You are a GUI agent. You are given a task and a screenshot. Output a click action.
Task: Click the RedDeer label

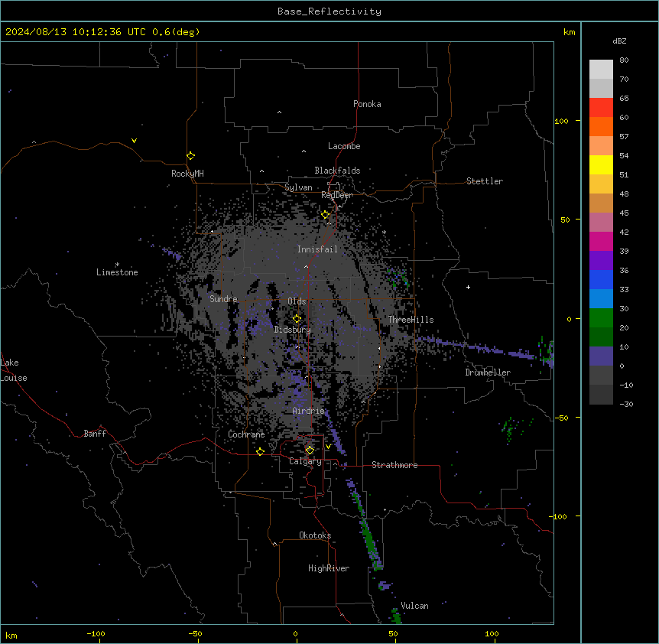(x=337, y=195)
